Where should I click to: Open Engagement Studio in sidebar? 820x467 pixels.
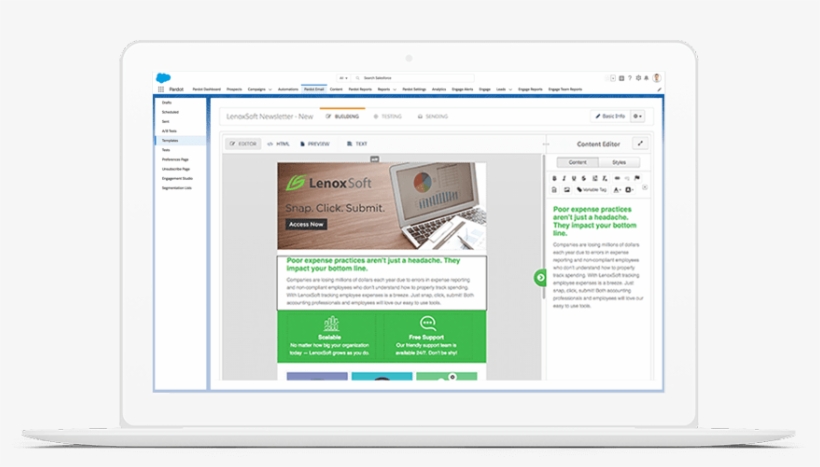(177, 178)
